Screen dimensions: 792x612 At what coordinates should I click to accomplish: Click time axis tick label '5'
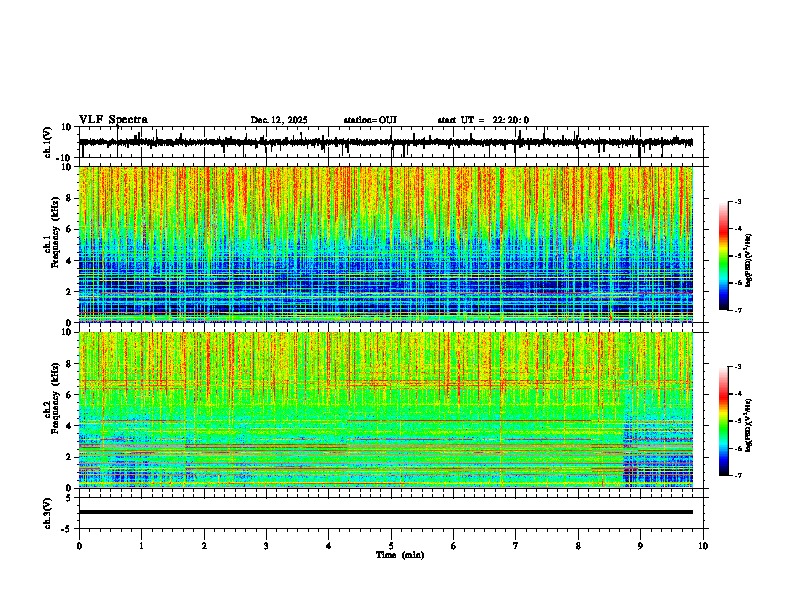(x=391, y=546)
